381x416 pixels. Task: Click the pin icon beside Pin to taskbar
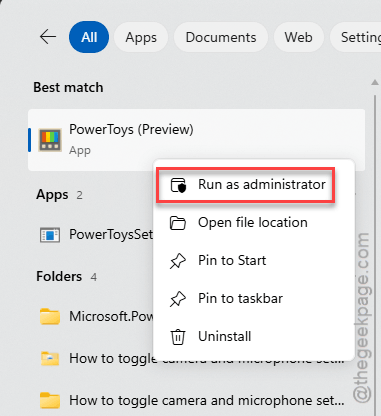(178, 299)
